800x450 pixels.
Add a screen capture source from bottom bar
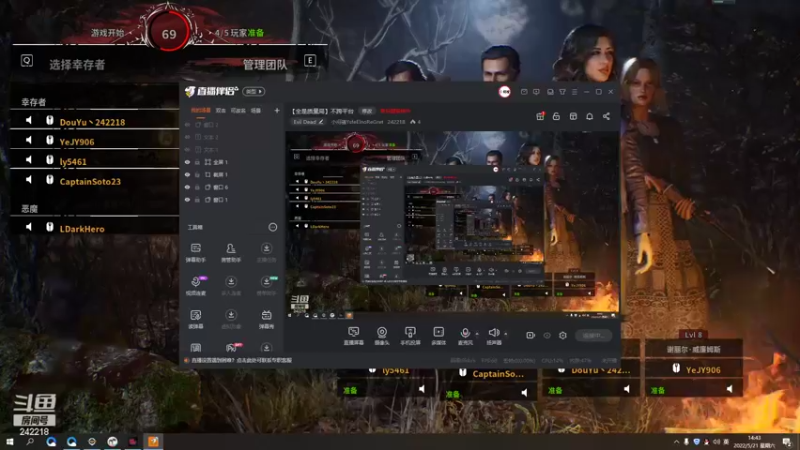(x=354, y=336)
